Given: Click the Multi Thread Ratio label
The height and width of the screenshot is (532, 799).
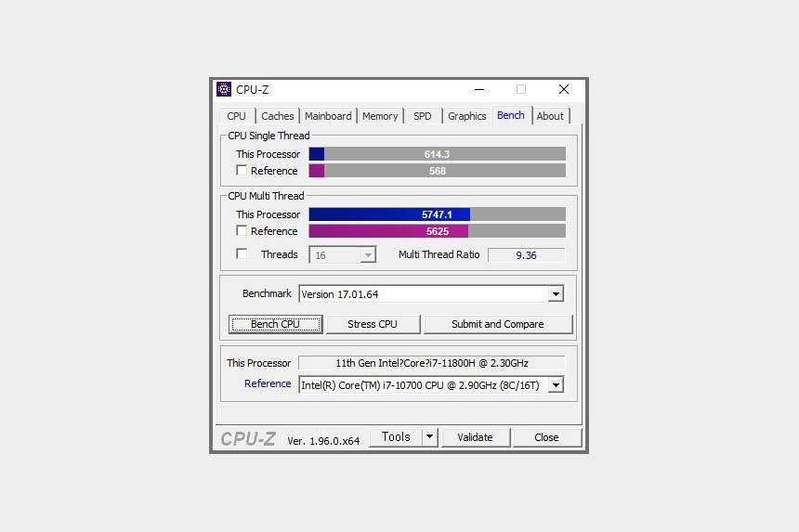Looking at the screenshot, I should point(439,254).
